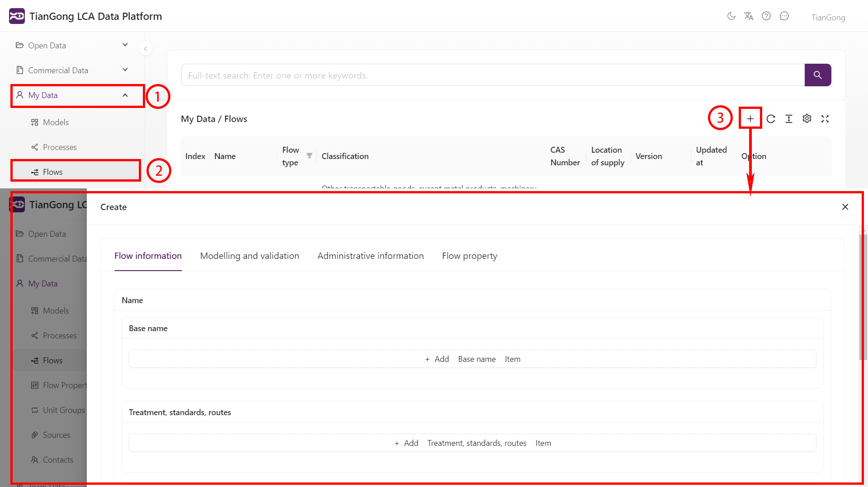Viewport: 868px width, 487px height.
Task: Enter fullscreen for the Flows table
Action: [825, 119]
